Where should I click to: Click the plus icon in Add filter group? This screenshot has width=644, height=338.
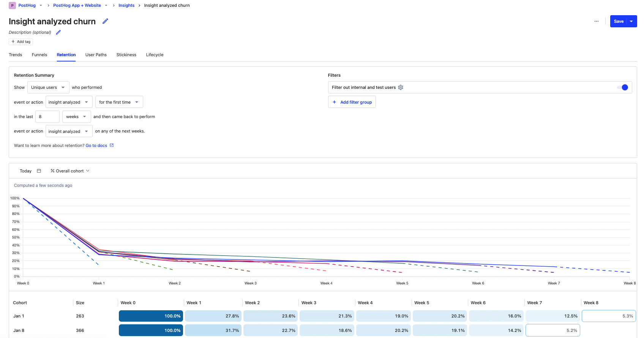click(x=334, y=102)
